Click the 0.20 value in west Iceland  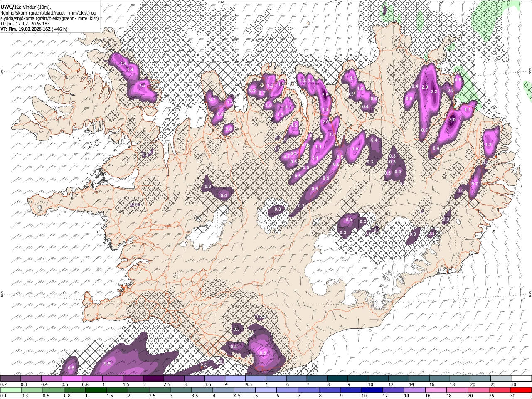pyautogui.click(x=135, y=204)
